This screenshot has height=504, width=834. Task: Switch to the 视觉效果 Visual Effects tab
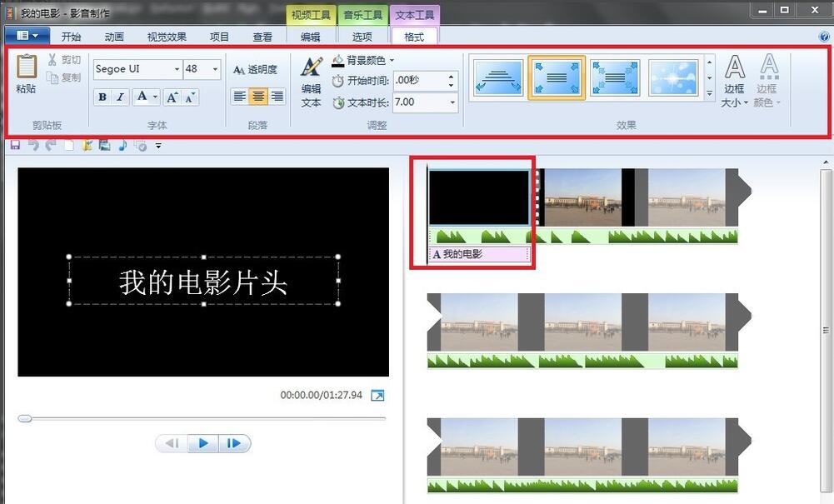point(167,37)
